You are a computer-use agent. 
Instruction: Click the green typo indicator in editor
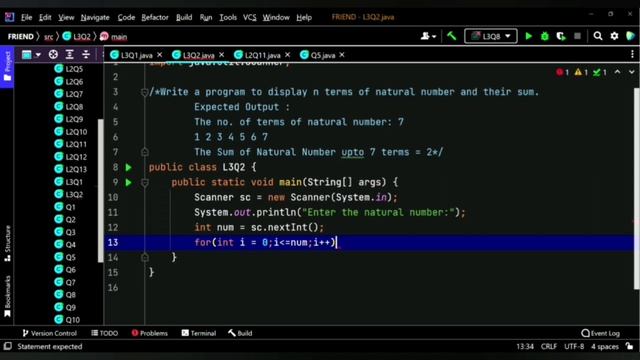coord(600,72)
